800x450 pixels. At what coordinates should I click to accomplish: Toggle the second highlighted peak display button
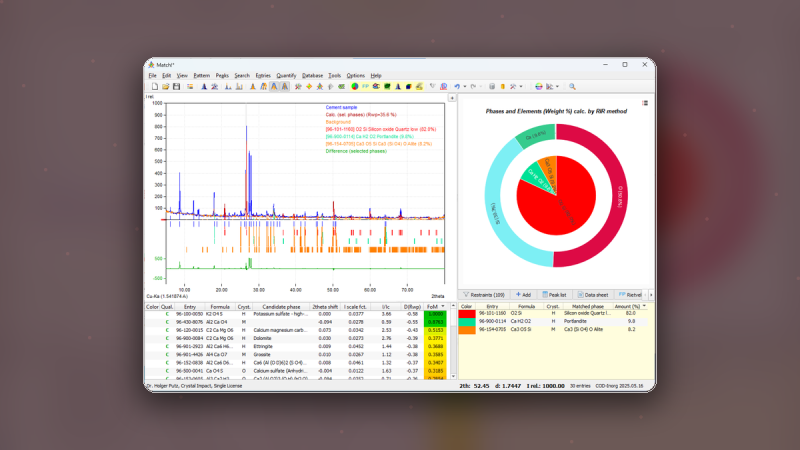point(285,87)
